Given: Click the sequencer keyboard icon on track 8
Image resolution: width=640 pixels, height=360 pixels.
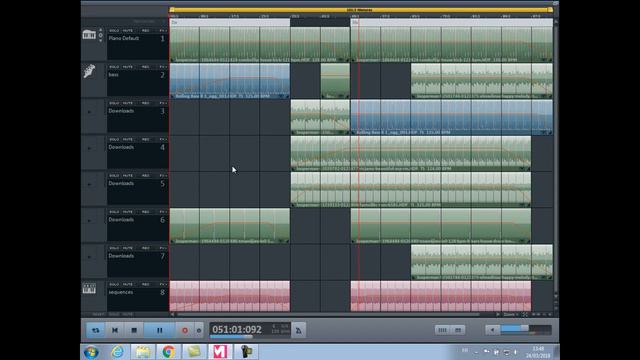Looking at the screenshot, I should pyautogui.click(x=89, y=289).
